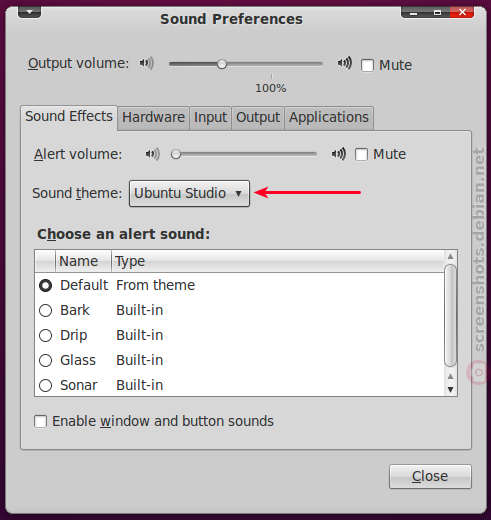The width and height of the screenshot is (491, 520).
Task: Click the loud speaker icon after the output slider
Action: click(x=345, y=62)
